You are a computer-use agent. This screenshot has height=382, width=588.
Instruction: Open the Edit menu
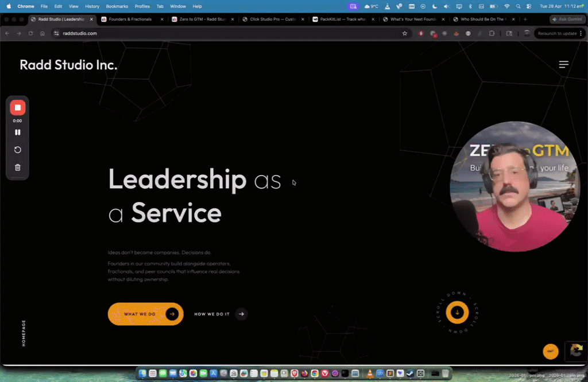[58, 6]
